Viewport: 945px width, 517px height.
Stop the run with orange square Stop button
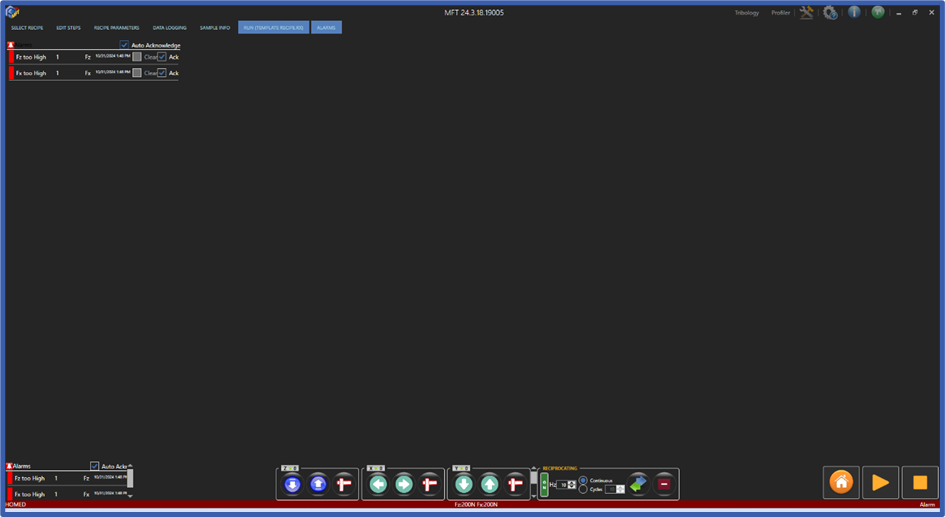920,482
